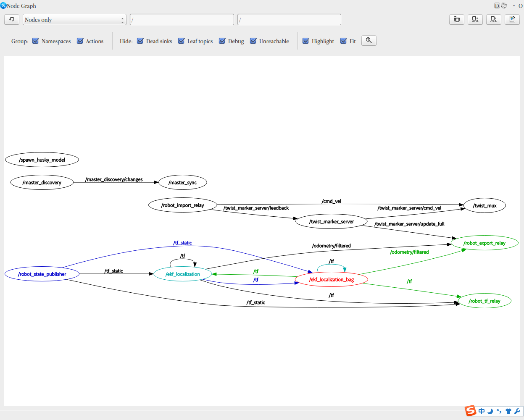Click the save as image icon
524x420 pixels.
(512, 19)
